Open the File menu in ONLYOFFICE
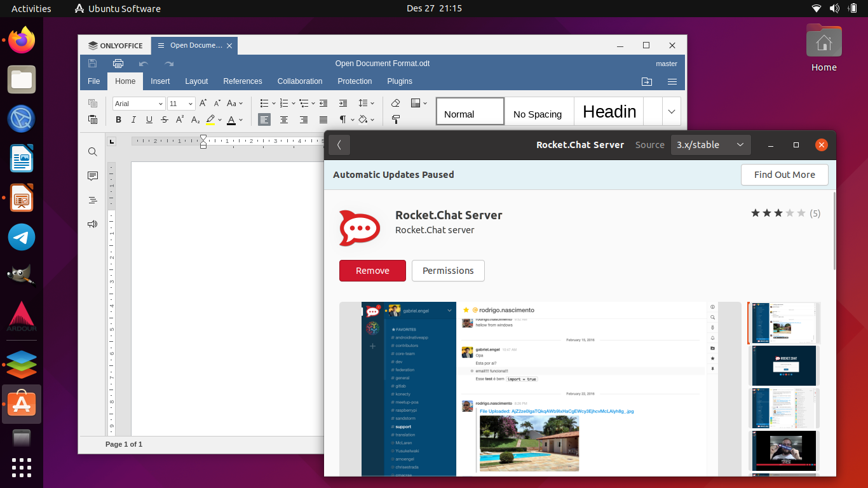 [94, 81]
